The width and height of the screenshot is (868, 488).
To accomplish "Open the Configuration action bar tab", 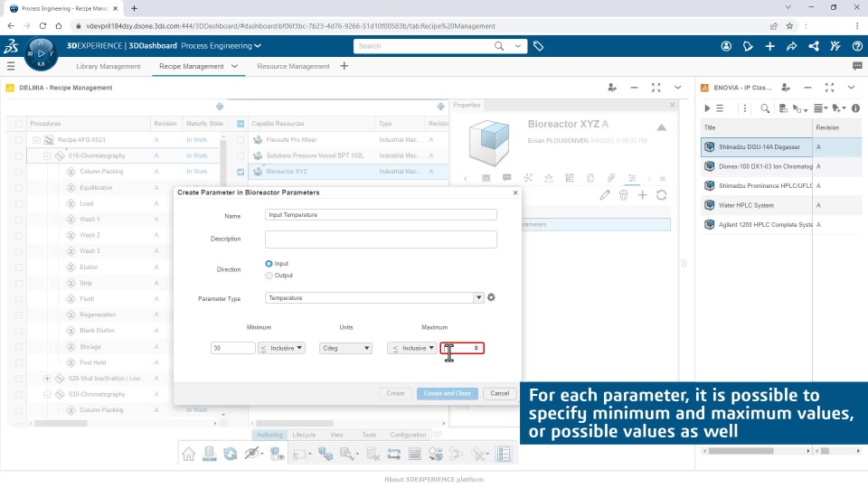I will [408, 435].
